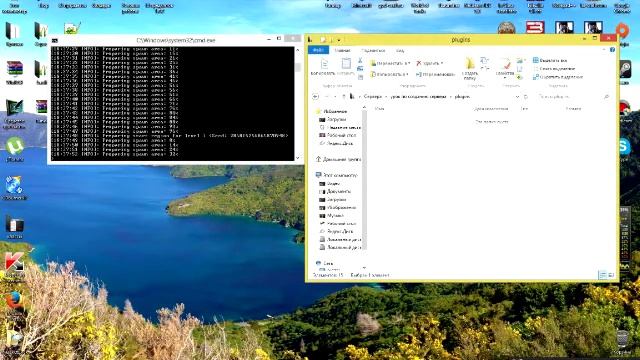640x360 pixels.
Task: Click the red X Удалить button
Action: pyautogui.click(x=429, y=63)
